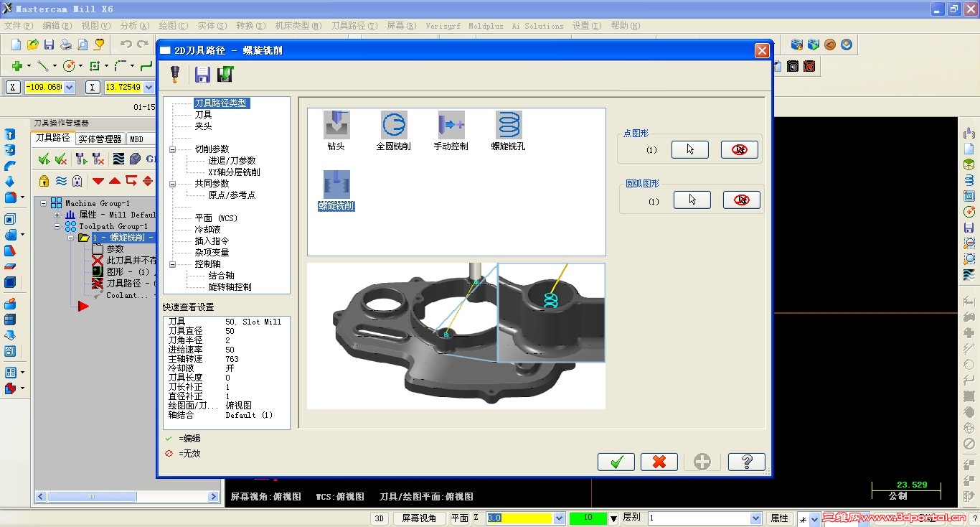This screenshot has height=527, width=980.
Task: Redo the last undone action
Action: (x=143, y=45)
